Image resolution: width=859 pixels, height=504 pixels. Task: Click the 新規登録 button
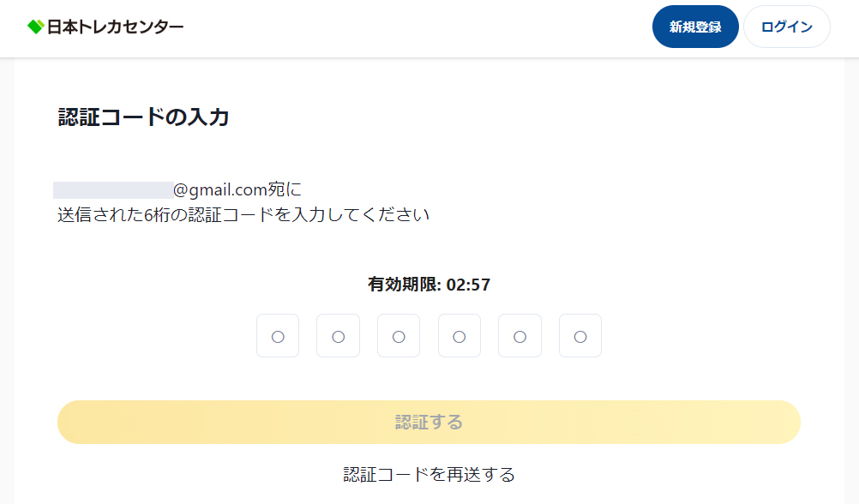(x=695, y=27)
